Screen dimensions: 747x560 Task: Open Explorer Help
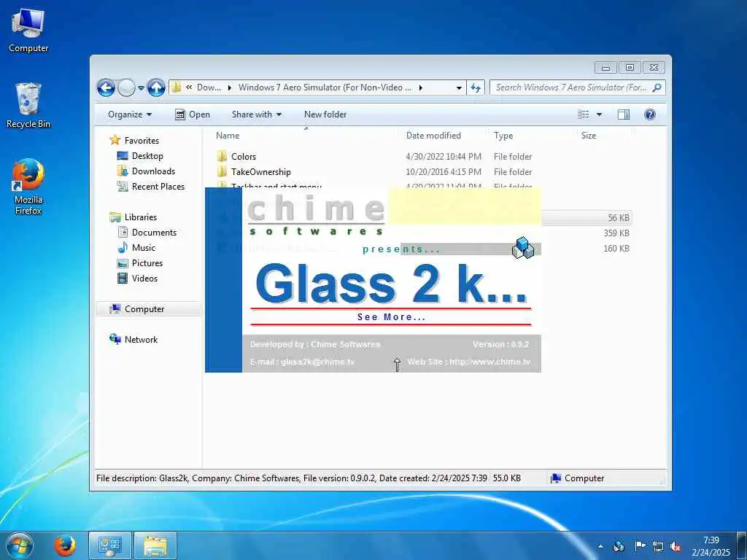pos(650,114)
